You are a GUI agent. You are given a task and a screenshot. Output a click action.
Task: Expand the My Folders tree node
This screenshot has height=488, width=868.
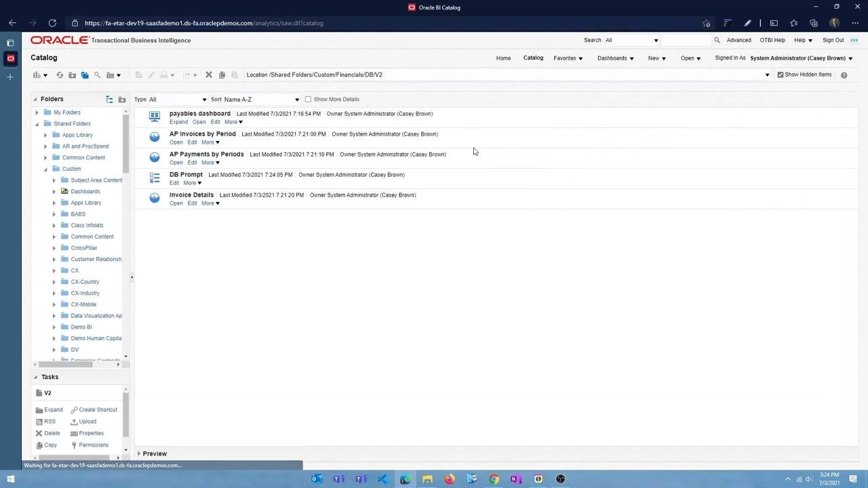pyautogui.click(x=37, y=113)
